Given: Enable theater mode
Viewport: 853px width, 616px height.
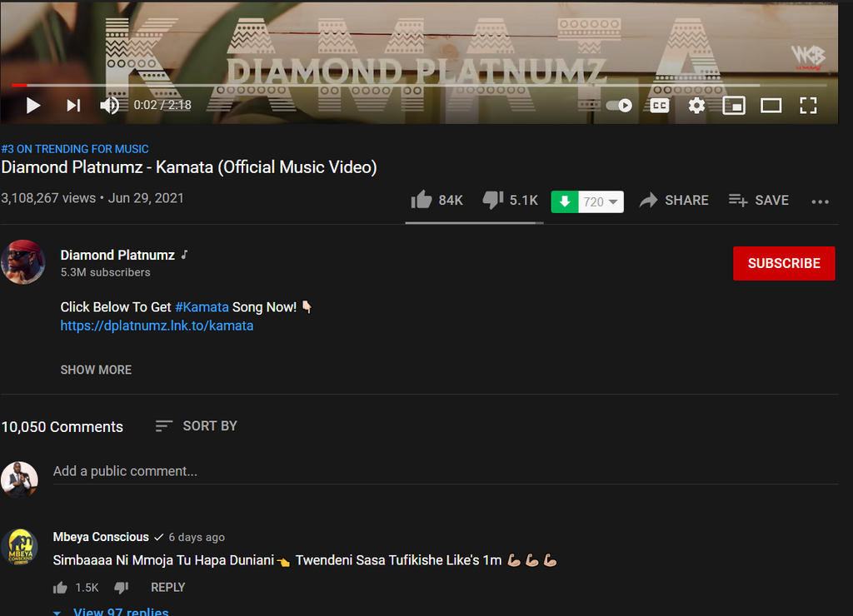Looking at the screenshot, I should 771,106.
